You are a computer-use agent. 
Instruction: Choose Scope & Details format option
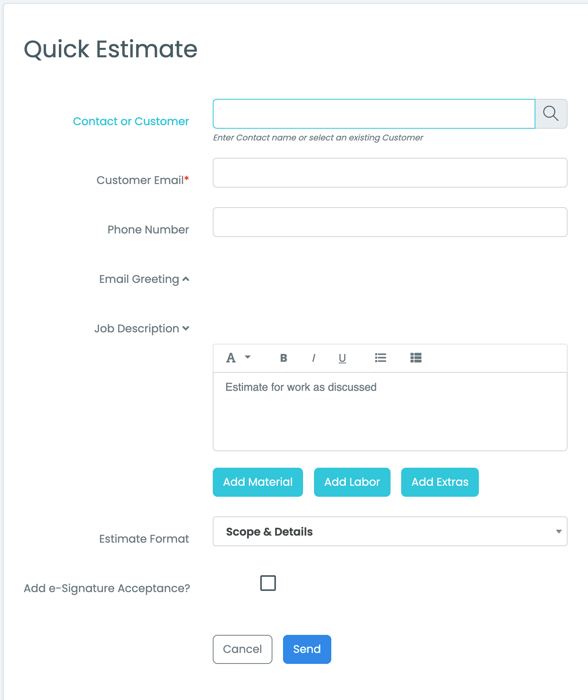click(270, 532)
